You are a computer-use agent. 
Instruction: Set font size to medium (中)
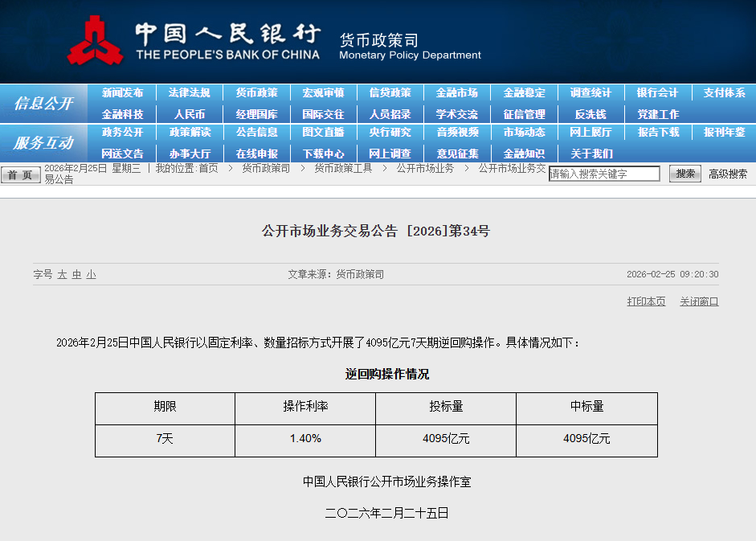(x=76, y=275)
